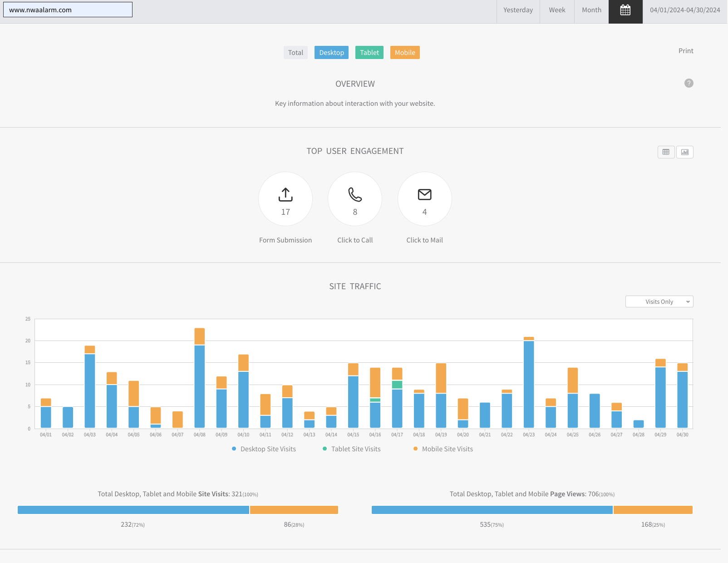The width and height of the screenshot is (728, 563).
Task: Click the green tablet segment on 04/17 bar
Action: tap(397, 385)
